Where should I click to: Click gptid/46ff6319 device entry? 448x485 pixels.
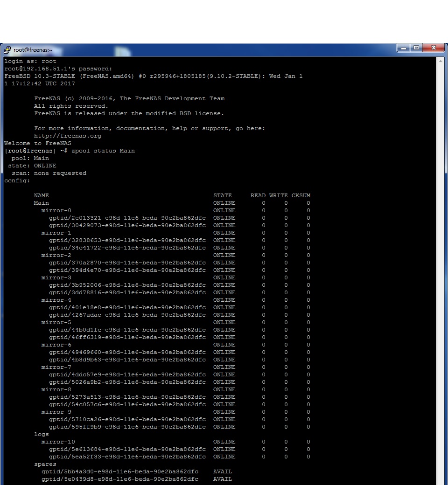(x=127, y=337)
